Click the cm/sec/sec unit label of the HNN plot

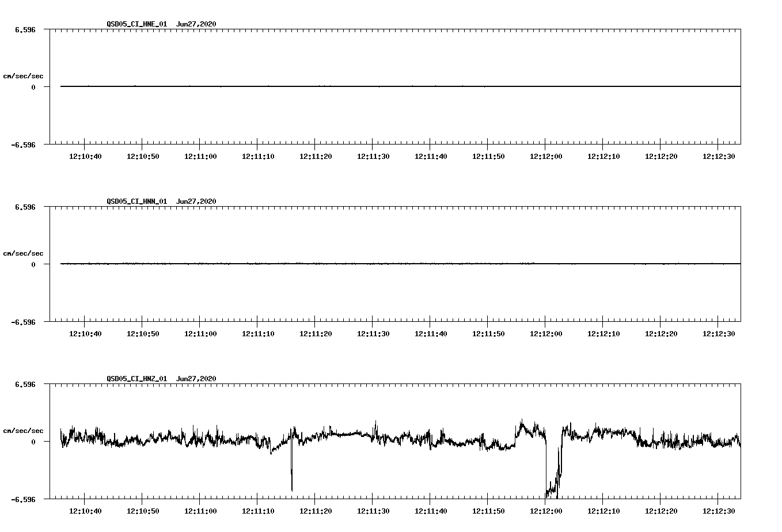[x=23, y=253]
